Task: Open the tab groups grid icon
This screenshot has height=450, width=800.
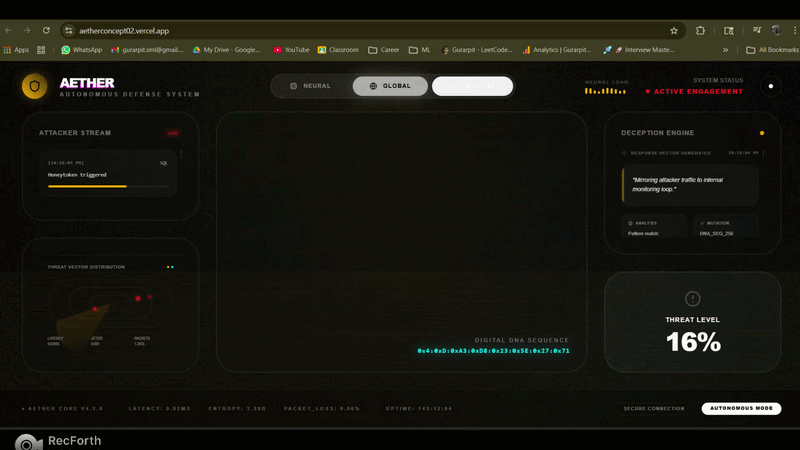Action: 41,50
